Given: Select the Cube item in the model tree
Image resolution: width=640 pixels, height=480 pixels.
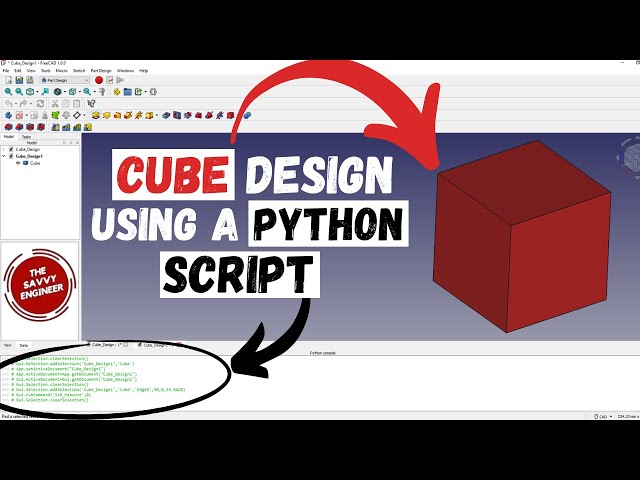Looking at the screenshot, I should click(35, 163).
